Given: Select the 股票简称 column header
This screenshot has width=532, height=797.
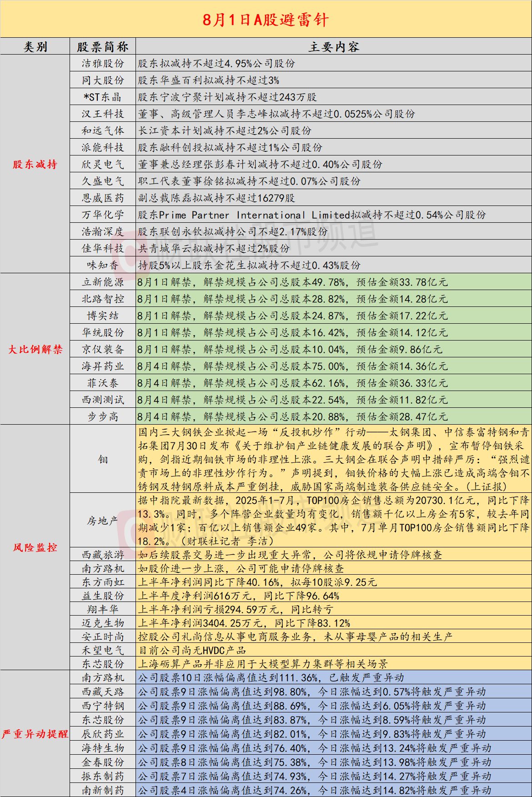Looking at the screenshot, I should point(103,46).
